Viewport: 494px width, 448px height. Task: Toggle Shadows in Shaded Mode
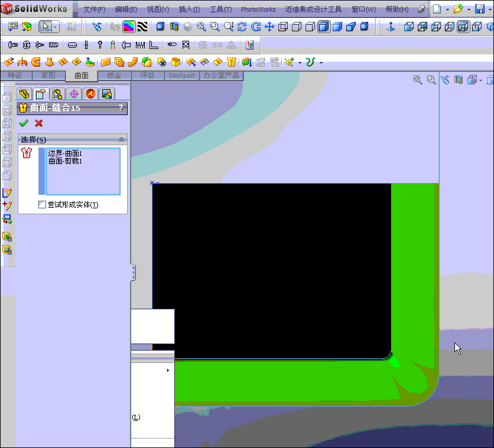tap(365, 27)
